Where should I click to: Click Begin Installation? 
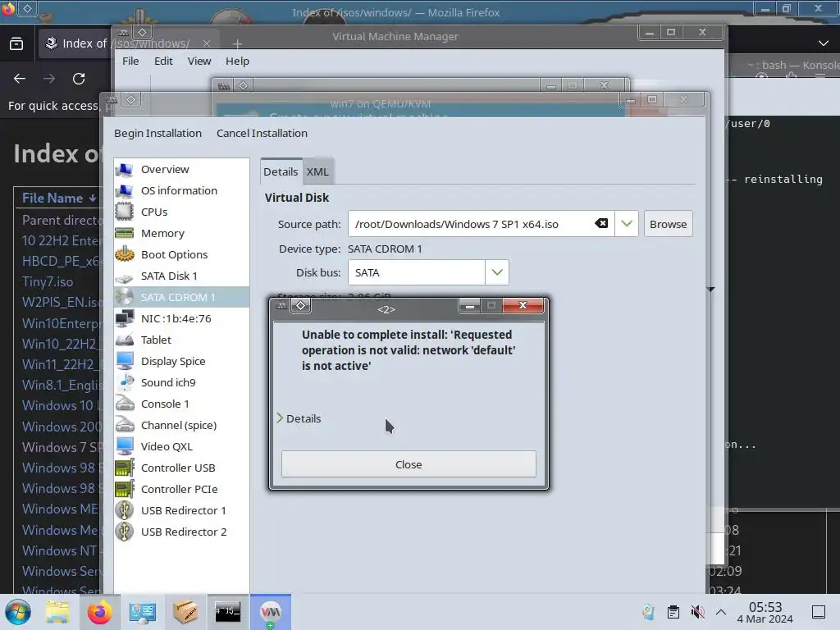(157, 134)
